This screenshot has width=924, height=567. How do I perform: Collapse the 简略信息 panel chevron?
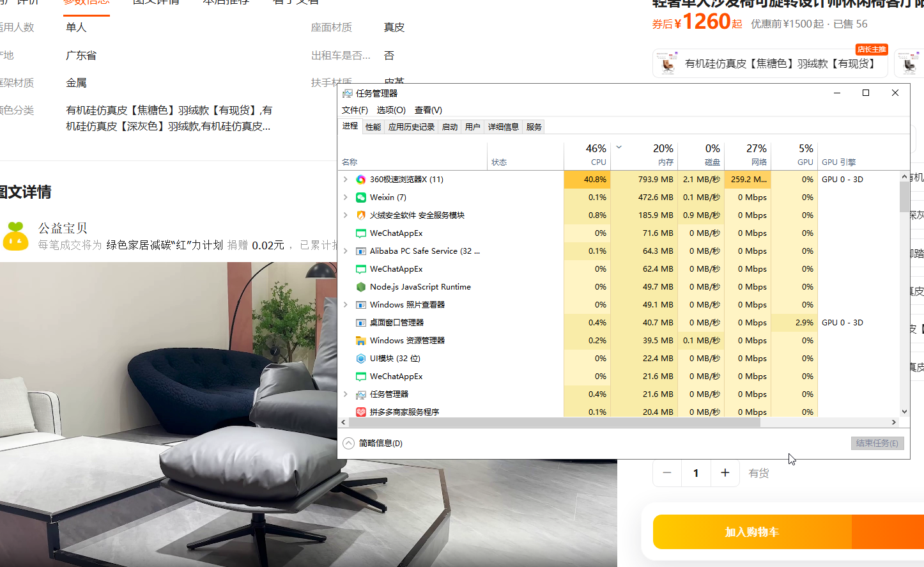(x=348, y=442)
